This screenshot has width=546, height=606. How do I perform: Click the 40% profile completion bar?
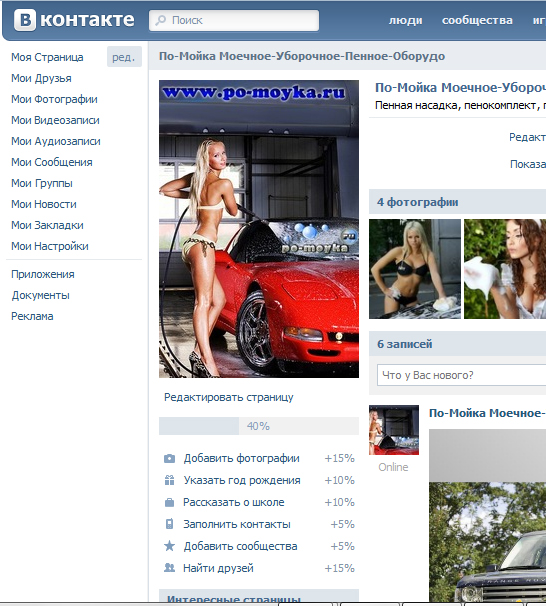[x=259, y=426]
